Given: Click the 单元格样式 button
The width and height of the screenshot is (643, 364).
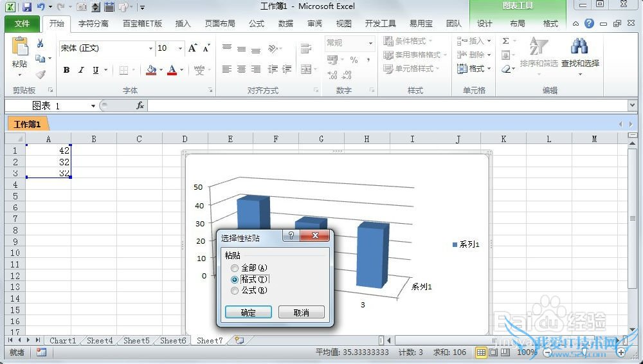Looking at the screenshot, I should click(x=412, y=69).
